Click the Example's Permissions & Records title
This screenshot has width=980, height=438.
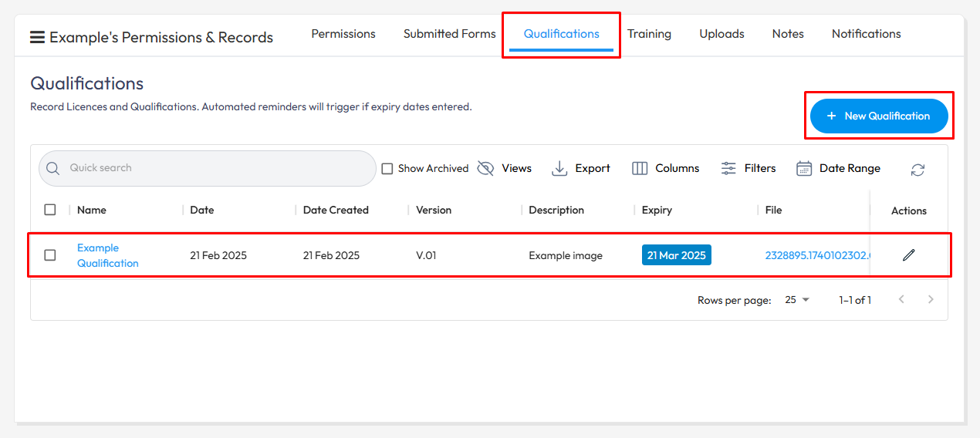(x=161, y=37)
